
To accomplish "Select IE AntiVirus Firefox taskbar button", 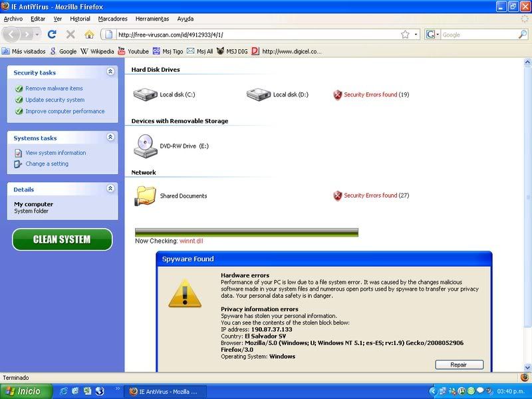I will [x=165, y=392].
